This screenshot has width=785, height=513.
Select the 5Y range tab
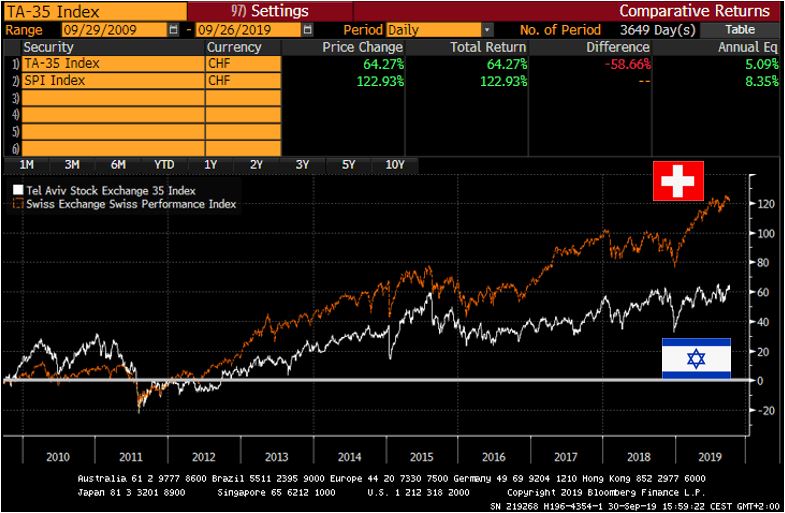(348, 165)
